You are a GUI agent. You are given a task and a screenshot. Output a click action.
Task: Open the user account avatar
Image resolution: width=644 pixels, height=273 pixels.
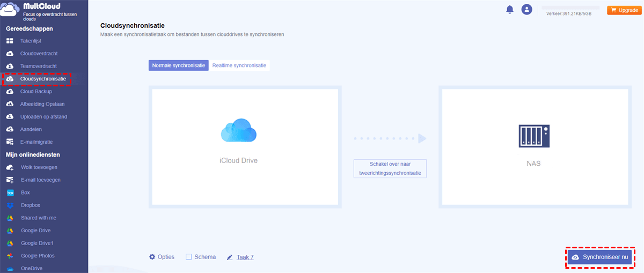[527, 10]
